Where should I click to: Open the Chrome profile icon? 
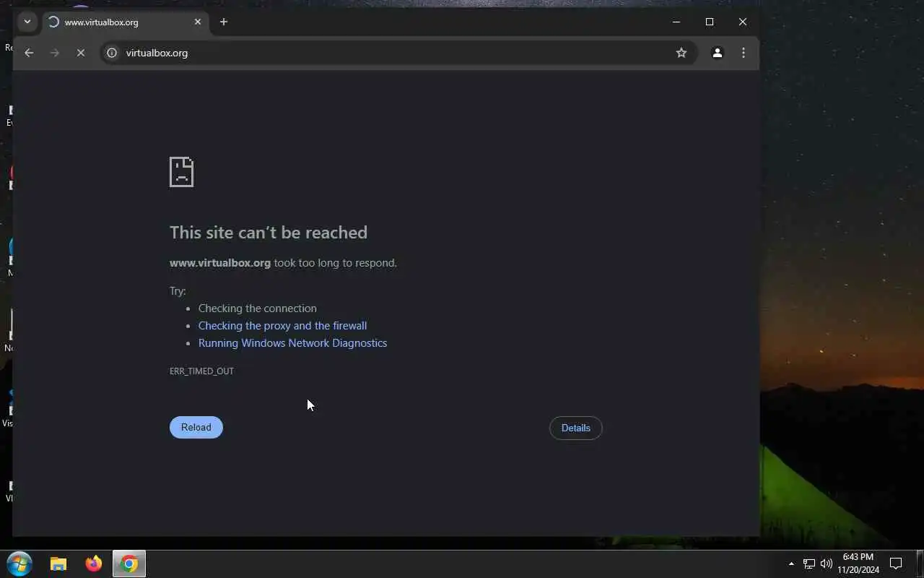pos(717,53)
